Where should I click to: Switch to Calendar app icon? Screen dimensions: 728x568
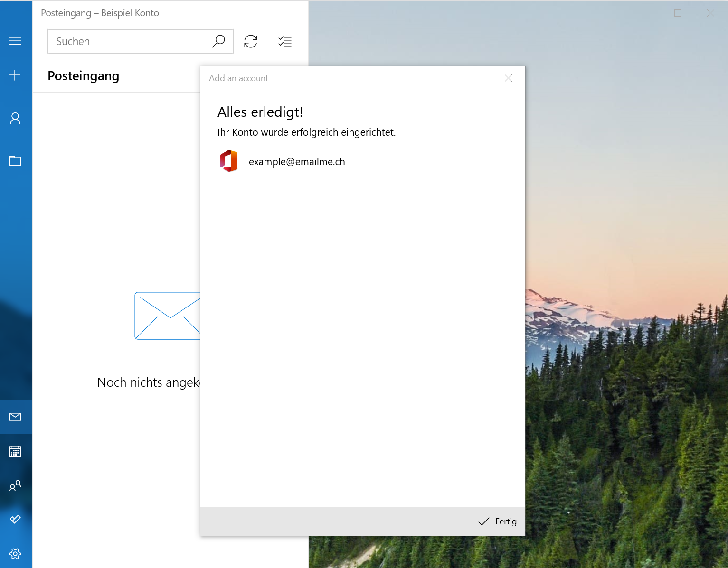15,451
